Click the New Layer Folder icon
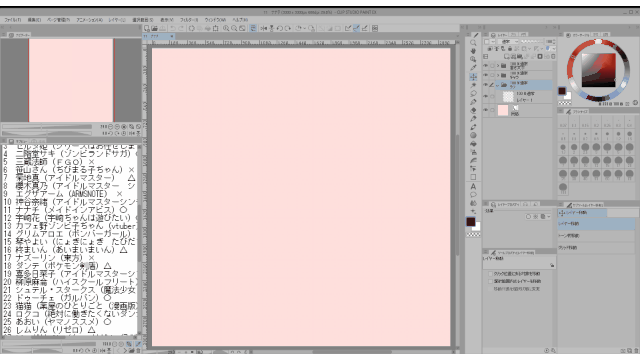This screenshot has width=640, height=360. (x=520, y=56)
